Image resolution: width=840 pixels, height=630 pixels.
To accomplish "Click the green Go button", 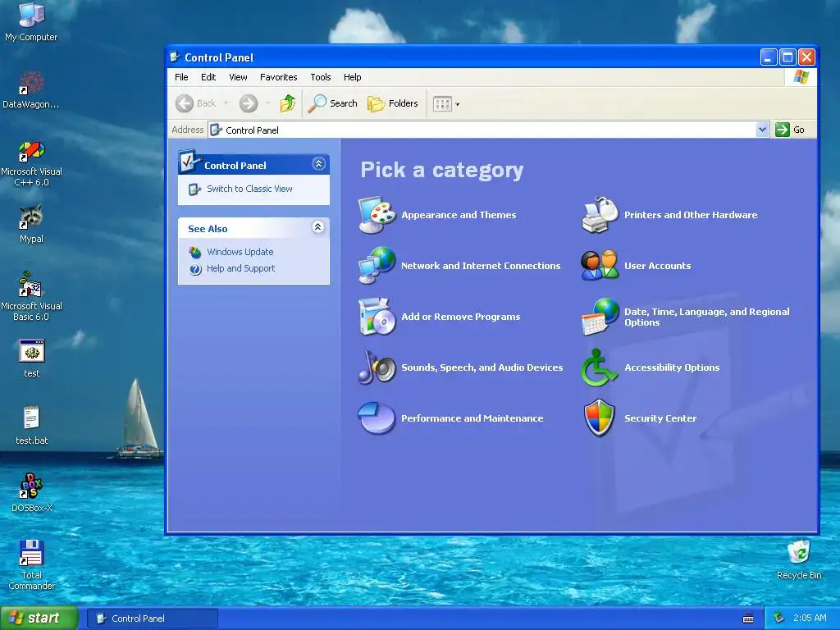I will click(790, 130).
